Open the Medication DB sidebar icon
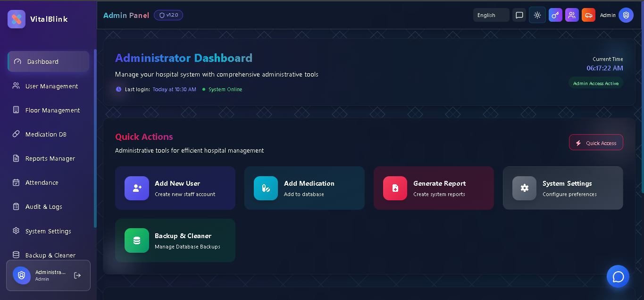Image resolution: width=644 pixels, height=300 pixels. click(x=15, y=134)
